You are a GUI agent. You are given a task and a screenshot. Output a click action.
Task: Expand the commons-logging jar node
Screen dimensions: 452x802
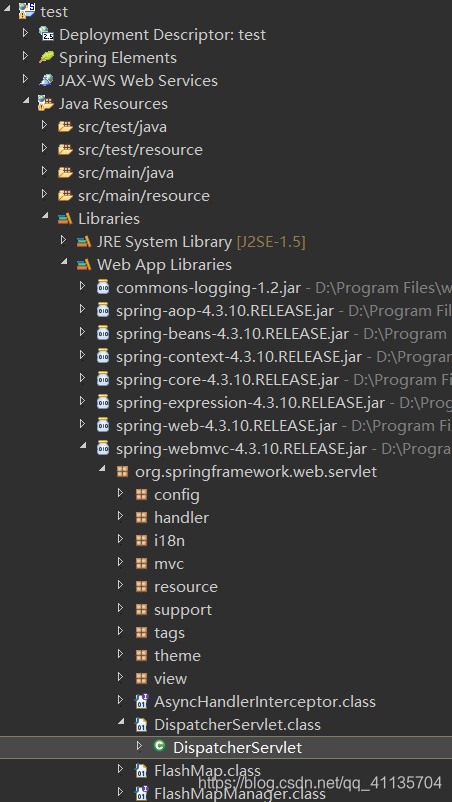82,286
